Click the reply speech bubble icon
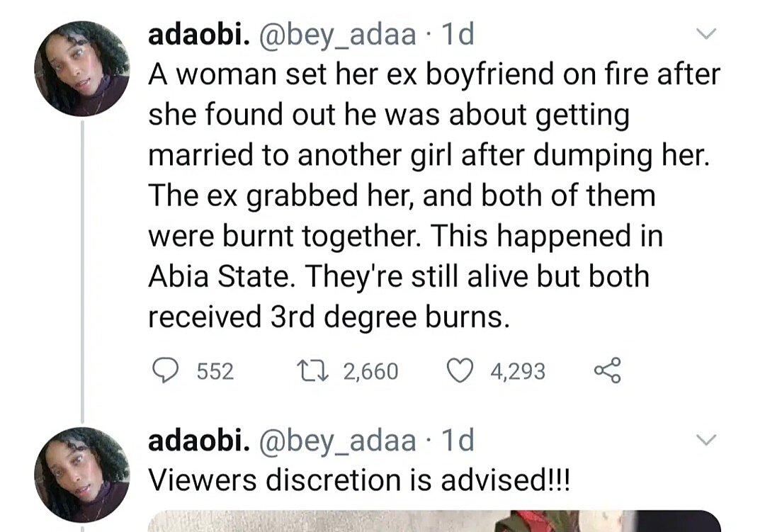This screenshot has height=532, width=765. click(164, 370)
